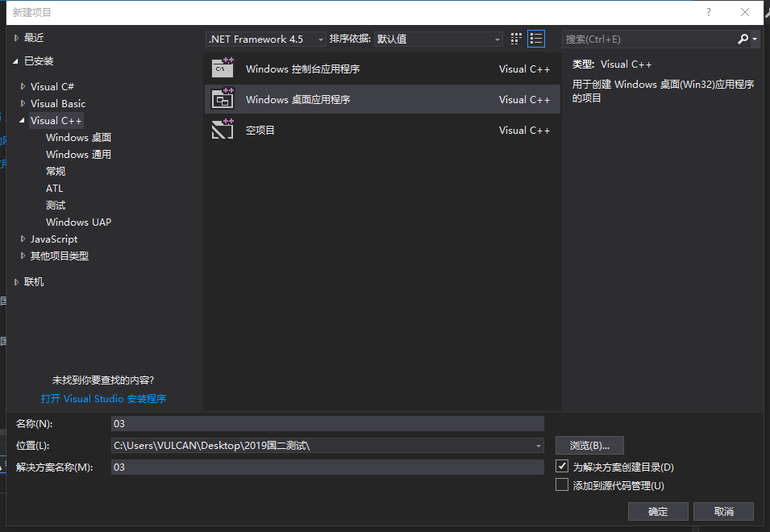Open the .NET Framework 4.5 dropdown

[x=265, y=39]
